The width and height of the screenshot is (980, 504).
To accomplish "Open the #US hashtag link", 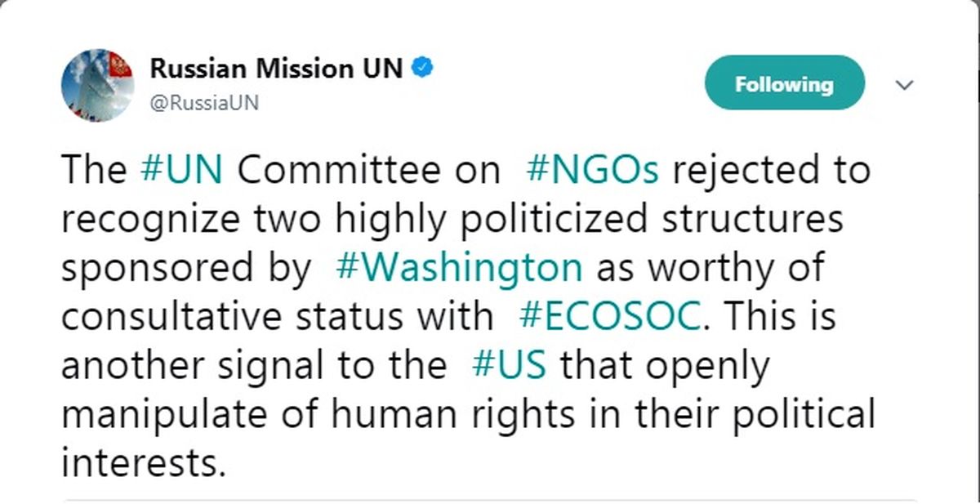I will 509,365.
